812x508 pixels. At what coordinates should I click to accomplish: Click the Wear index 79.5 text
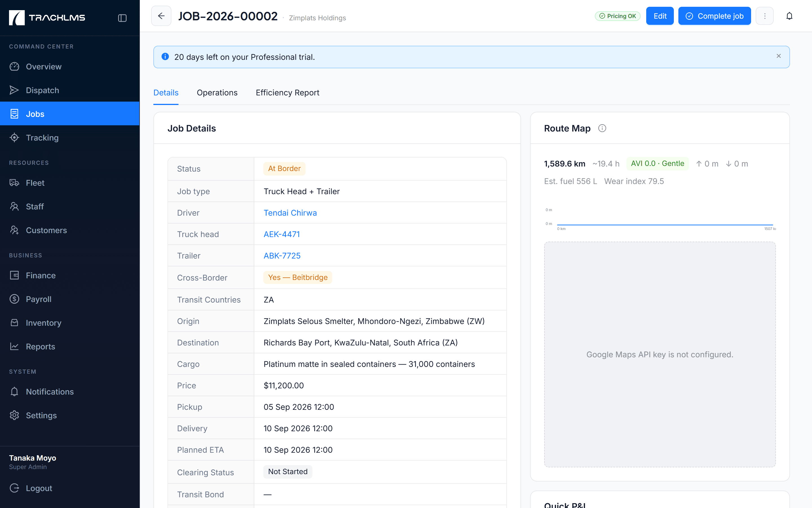(634, 181)
